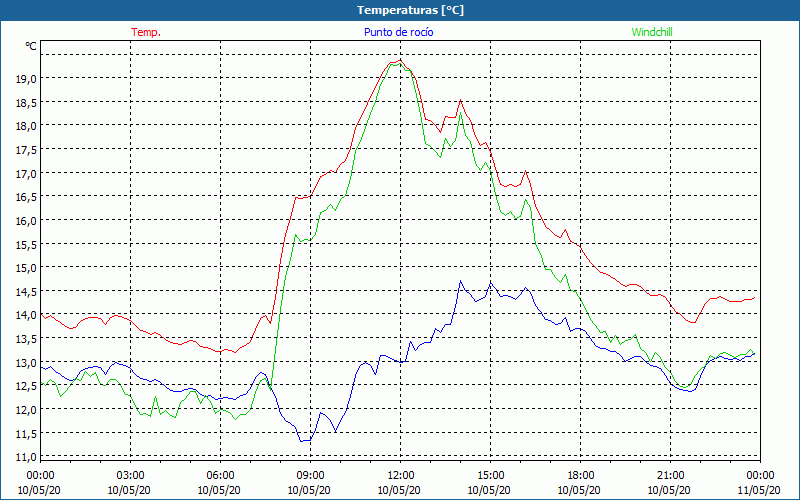
Task: Click the 15,0 y-axis value
Action: [x=27, y=268]
